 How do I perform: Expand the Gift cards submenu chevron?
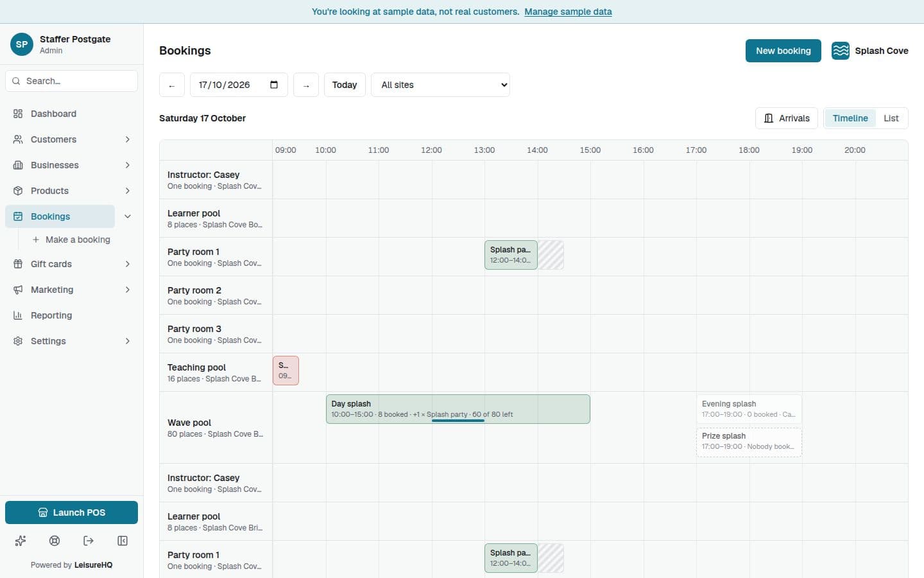[x=128, y=264]
